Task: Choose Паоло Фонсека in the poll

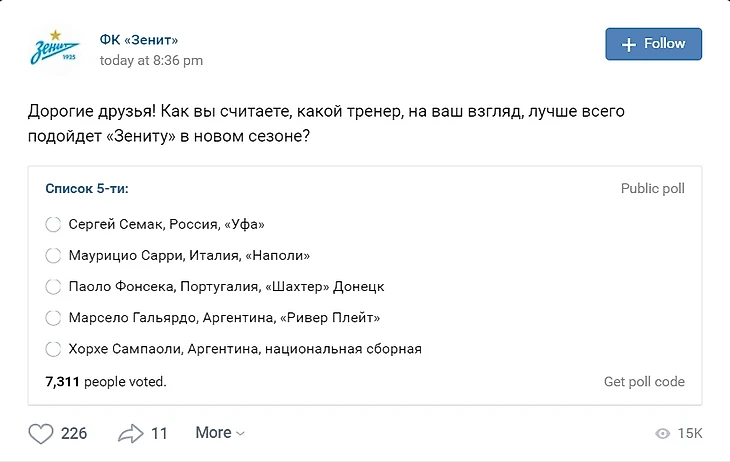Action: point(54,286)
